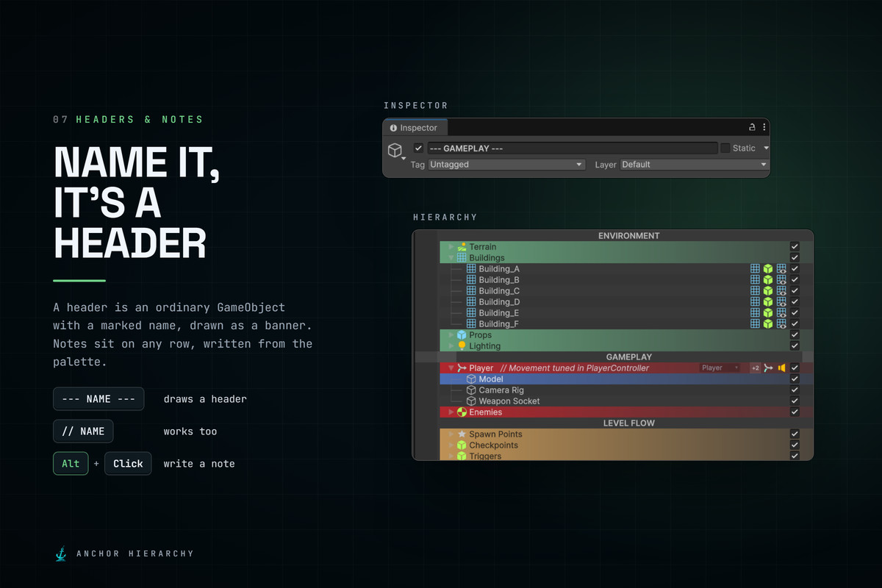Select the Inspector tab

point(415,128)
